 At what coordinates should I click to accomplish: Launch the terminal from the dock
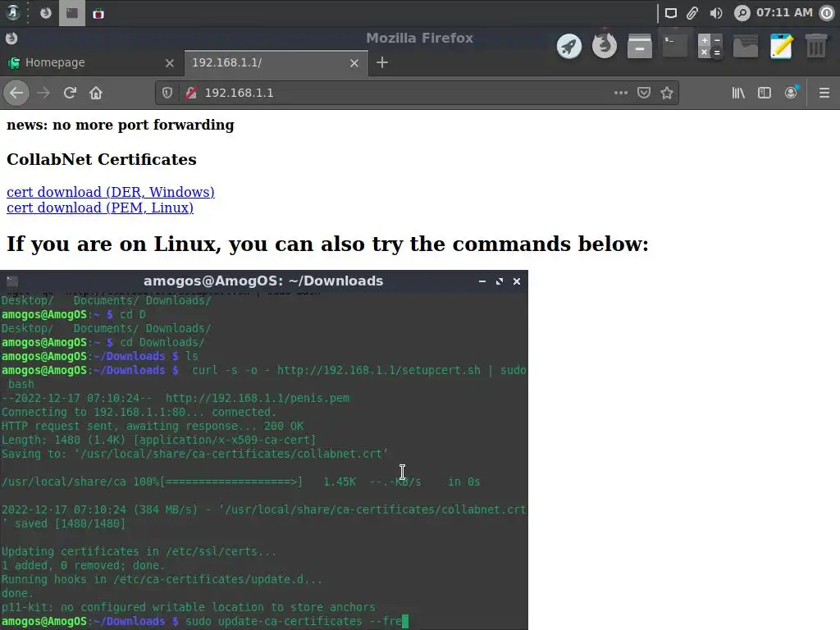(675, 46)
